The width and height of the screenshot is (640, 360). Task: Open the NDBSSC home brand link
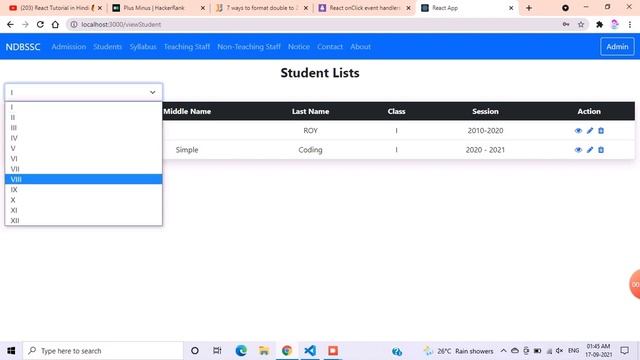(23, 47)
